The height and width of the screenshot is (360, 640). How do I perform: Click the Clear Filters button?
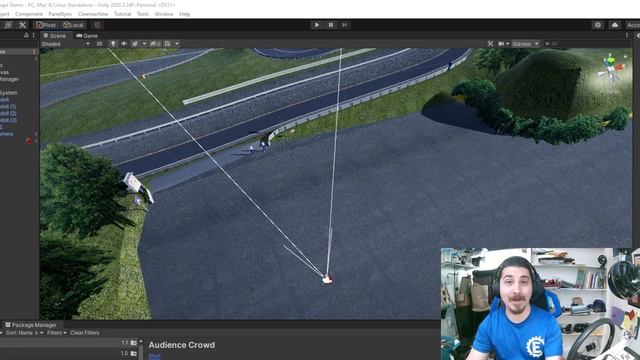[84, 333]
